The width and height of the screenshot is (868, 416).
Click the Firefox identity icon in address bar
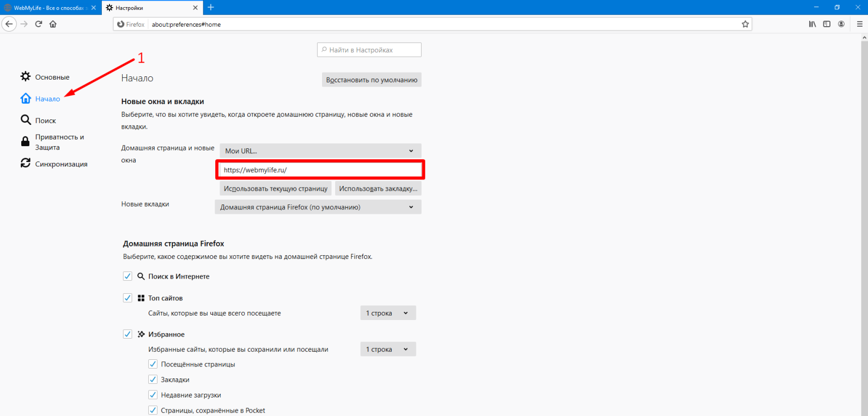point(120,24)
